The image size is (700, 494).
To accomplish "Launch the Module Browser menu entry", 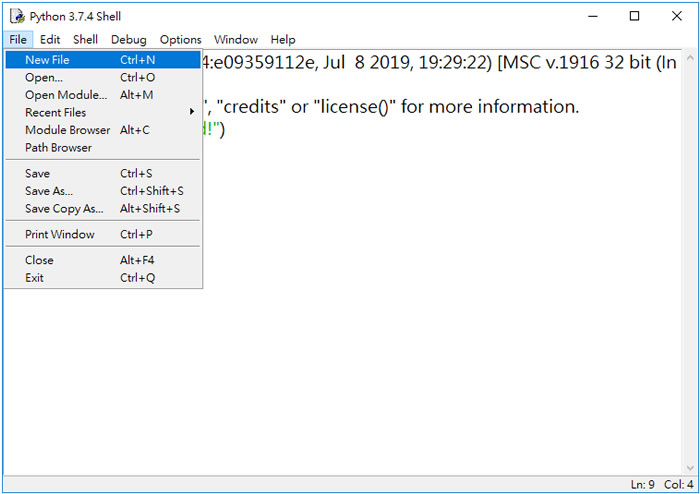I will (x=103, y=130).
